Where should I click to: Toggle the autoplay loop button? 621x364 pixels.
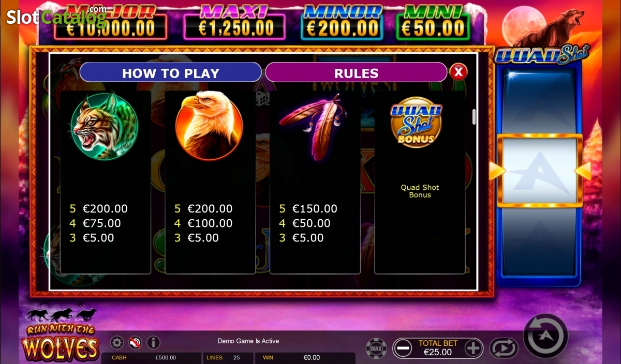(504, 348)
